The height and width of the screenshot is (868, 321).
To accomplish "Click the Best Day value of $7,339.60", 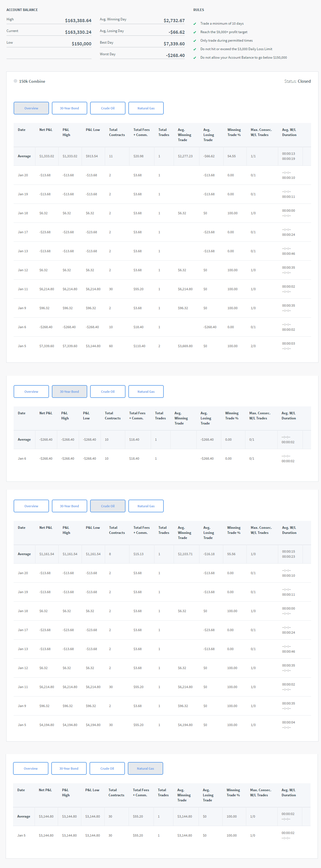I will (174, 44).
